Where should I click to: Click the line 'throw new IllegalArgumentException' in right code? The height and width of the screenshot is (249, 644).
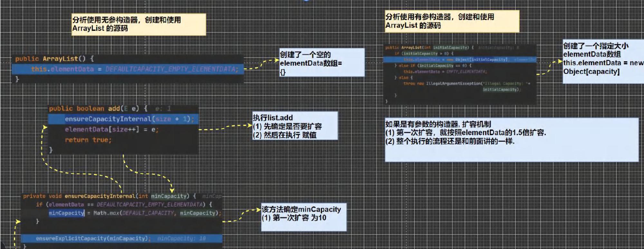pos(467,84)
